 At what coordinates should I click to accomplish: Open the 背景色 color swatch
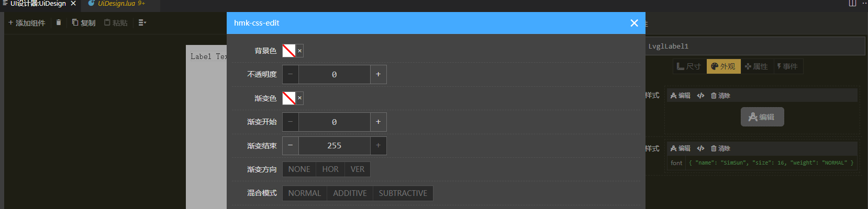289,51
